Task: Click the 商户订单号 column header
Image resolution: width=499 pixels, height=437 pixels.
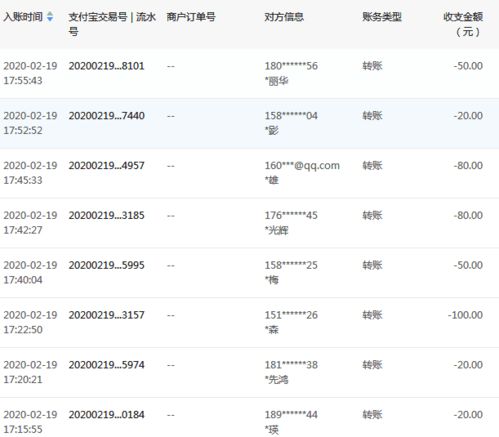Action: [x=191, y=17]
